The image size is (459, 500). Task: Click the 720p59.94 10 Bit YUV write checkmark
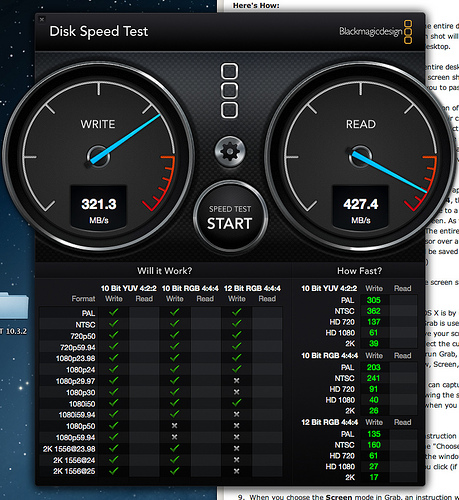coord(114,346)
